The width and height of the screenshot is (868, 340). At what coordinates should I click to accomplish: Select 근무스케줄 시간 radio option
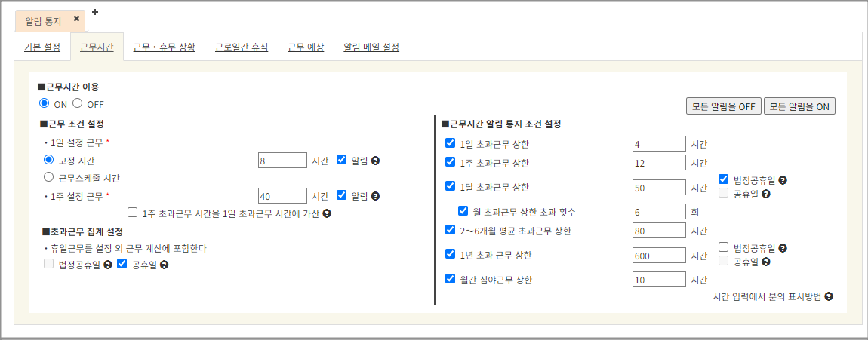49,178
